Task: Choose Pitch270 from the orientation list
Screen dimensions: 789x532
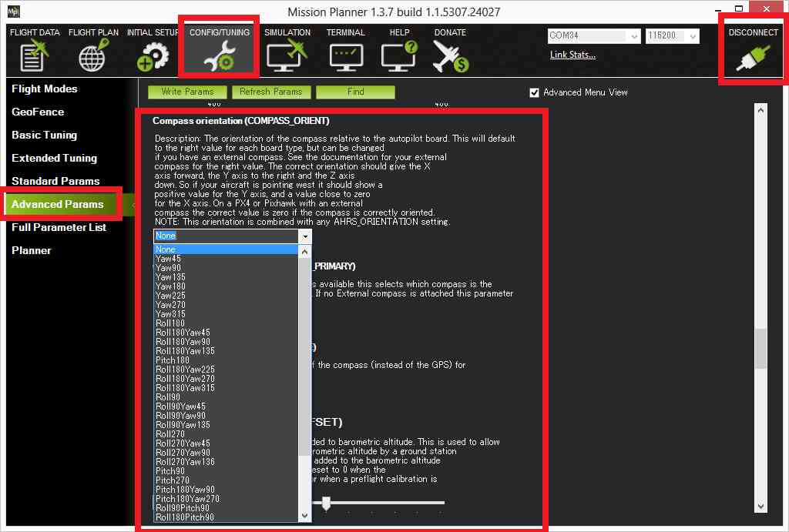Action: pyautogui.click(x=173, y=480)
